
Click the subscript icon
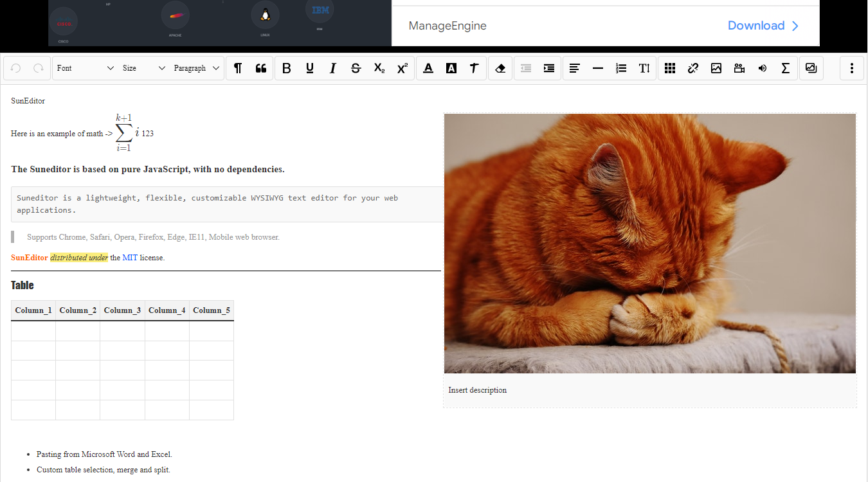tap(379, 68)
